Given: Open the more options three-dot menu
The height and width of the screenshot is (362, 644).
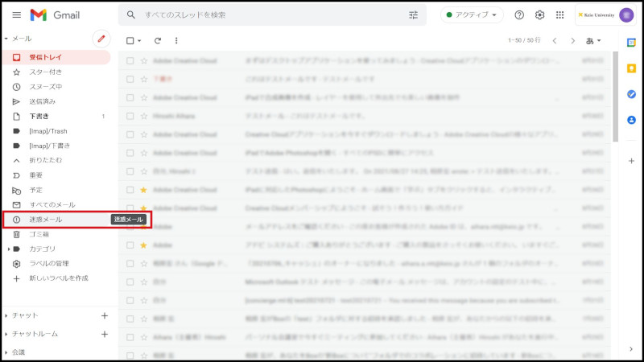Looking at the screenshot, I should point(176,40).
